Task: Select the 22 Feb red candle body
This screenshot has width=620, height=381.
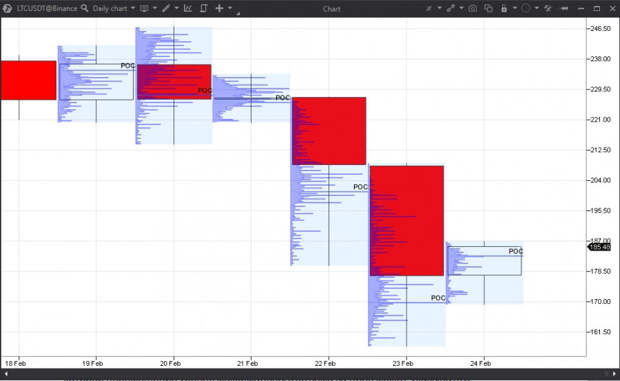Action: (329, 131)
